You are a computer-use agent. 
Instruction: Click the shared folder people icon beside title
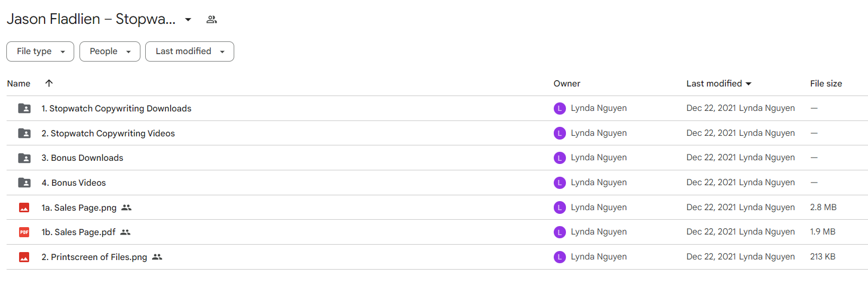[x=211, y=20]
